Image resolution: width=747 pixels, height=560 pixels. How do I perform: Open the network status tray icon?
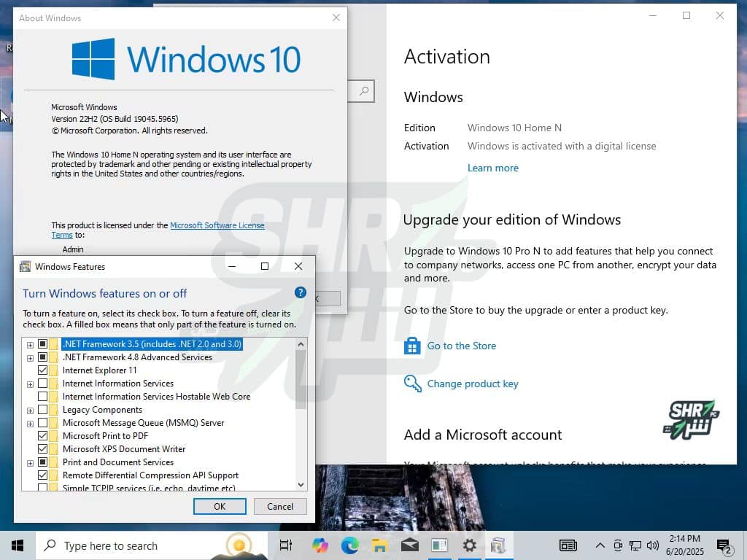(x=635, y=545)
